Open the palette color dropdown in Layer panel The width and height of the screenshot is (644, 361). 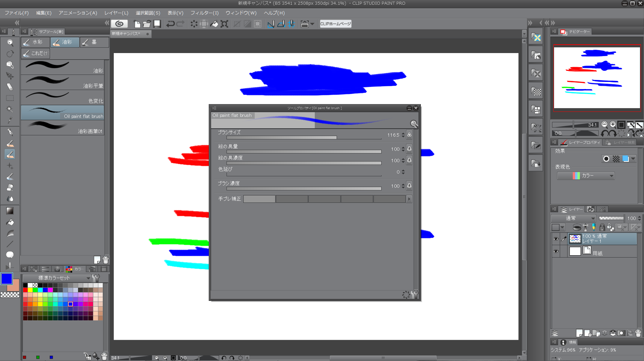558,227
